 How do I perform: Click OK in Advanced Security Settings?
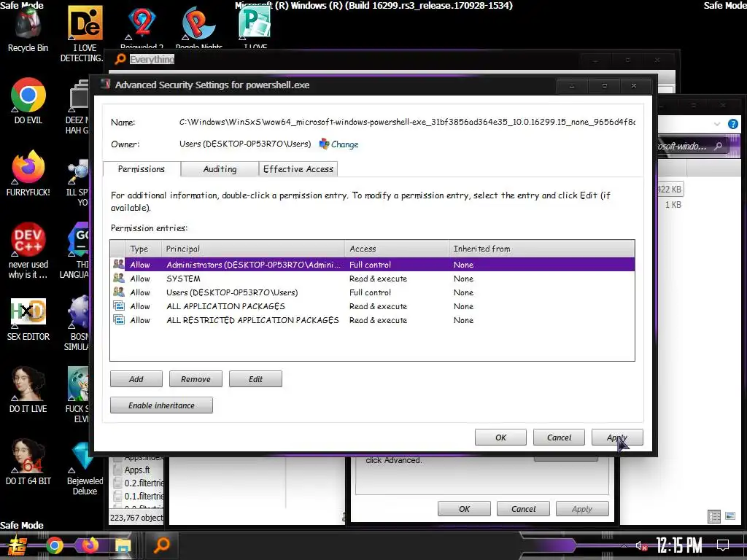coord(500,437)
